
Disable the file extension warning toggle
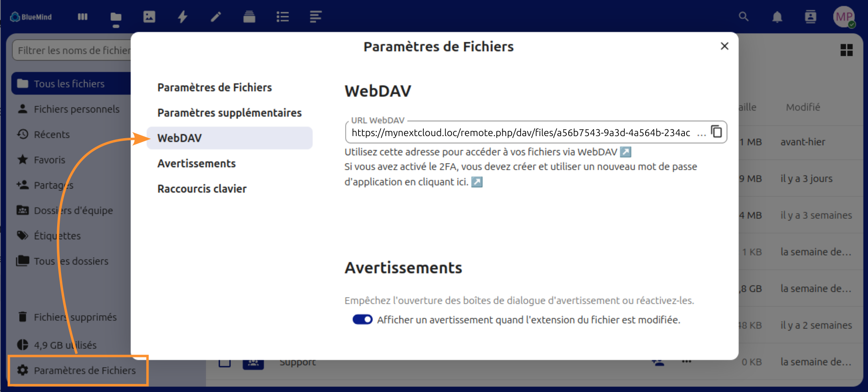(x=362, y=319)
